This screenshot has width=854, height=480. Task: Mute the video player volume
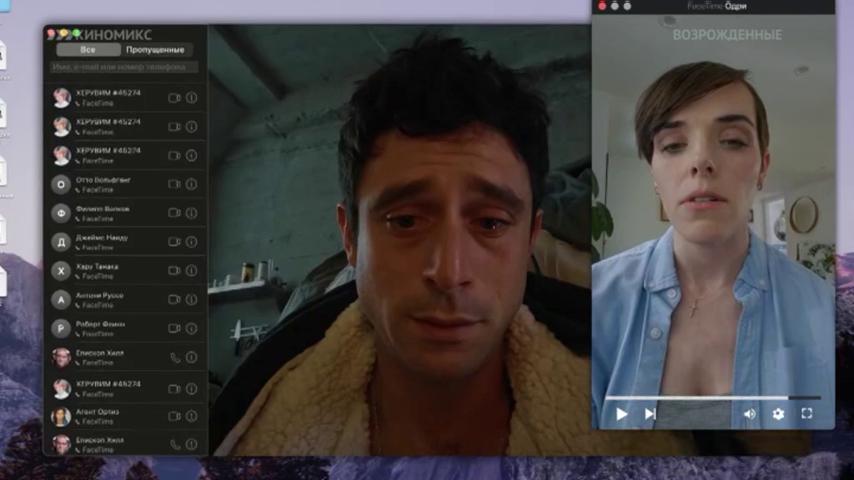tap(749, 414)
